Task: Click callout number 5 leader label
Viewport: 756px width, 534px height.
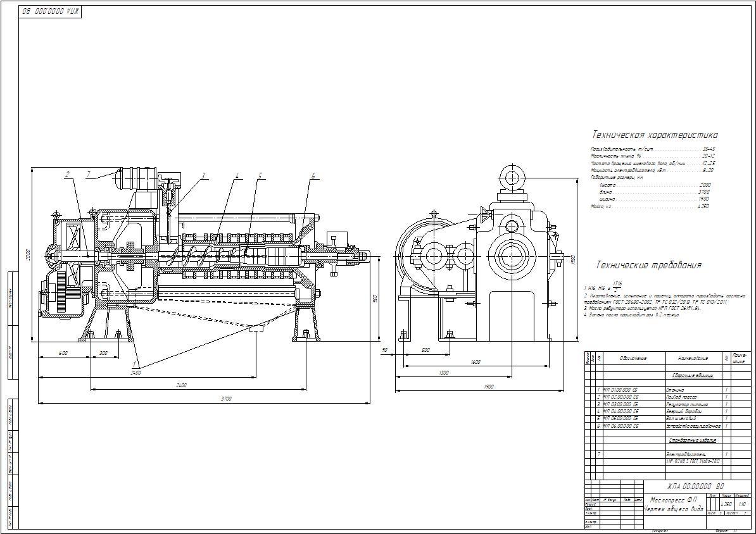Action: (x=260, y=175)
